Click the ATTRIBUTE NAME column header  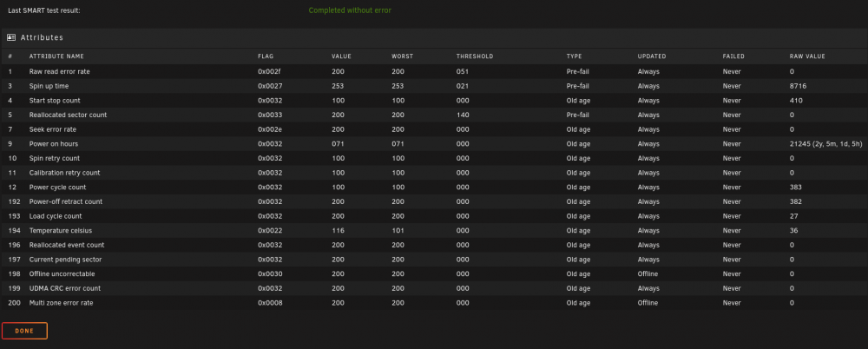[x=56, y=56]
